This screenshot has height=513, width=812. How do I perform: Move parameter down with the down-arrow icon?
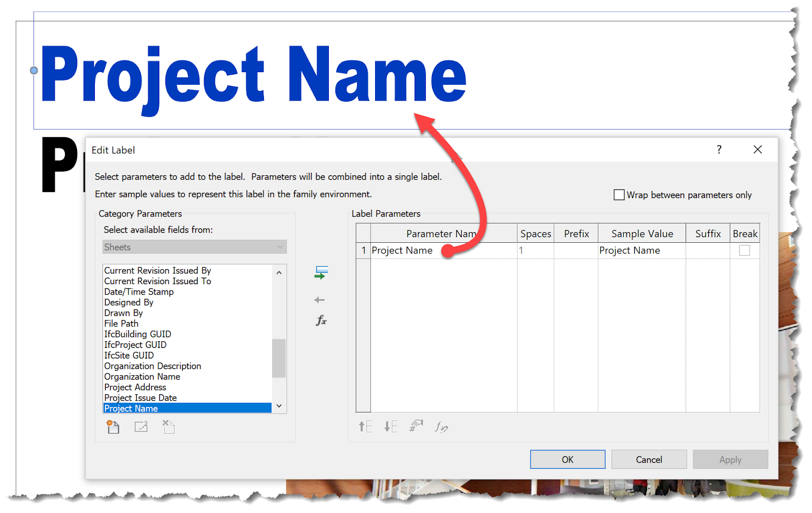391,427
